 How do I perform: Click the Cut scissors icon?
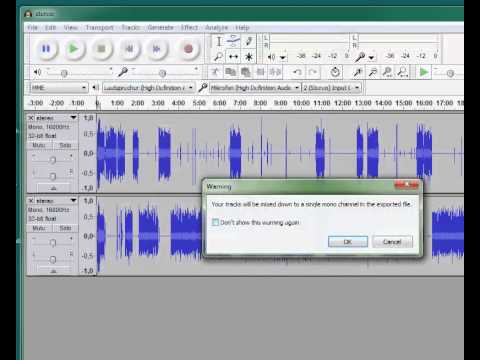coord(215,72)
